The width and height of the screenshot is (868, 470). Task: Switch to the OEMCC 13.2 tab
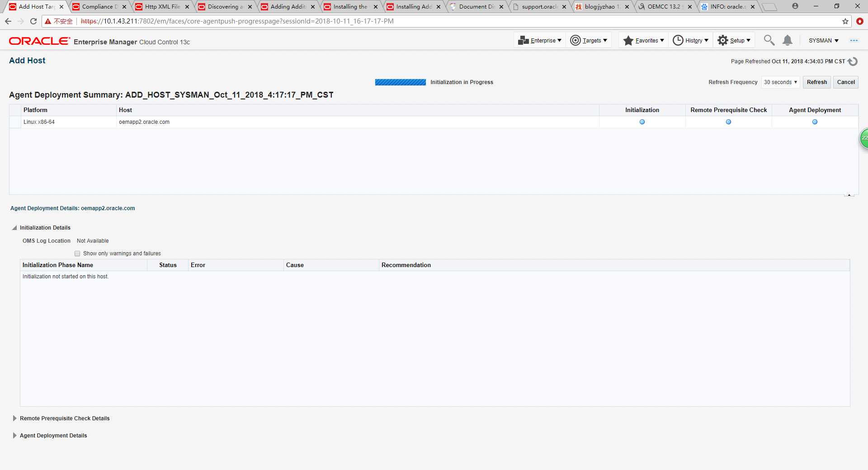(665, 7)
